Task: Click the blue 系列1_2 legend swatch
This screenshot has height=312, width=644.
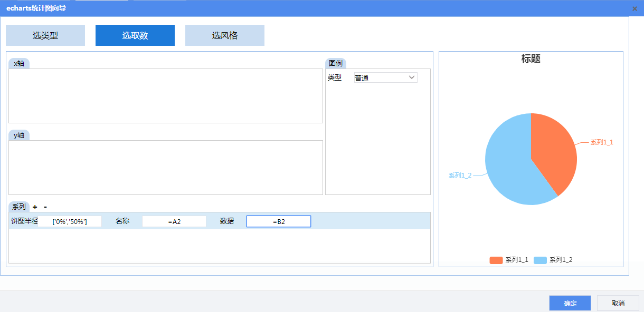Action: [540, 260]
